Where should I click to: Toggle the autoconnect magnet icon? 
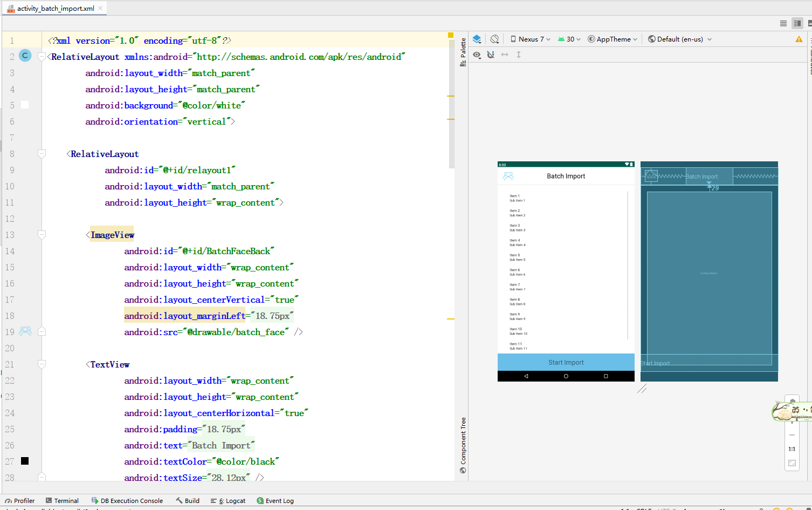point(491,55)
